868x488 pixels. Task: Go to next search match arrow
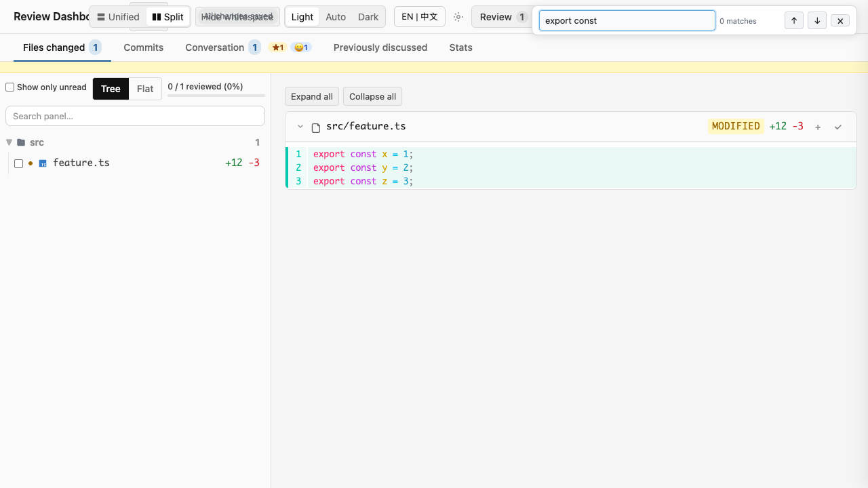pos(817,20)
